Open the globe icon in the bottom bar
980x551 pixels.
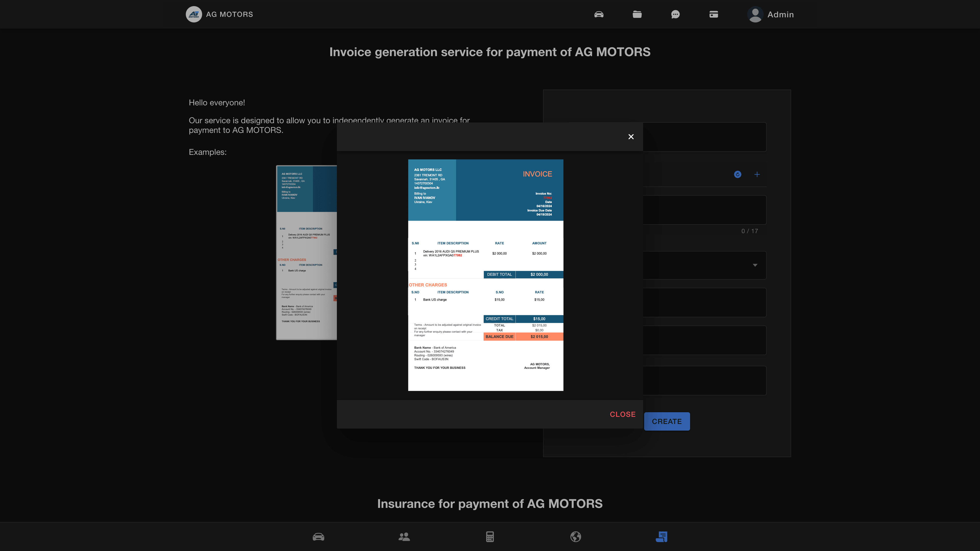click(x=575, y=536)
